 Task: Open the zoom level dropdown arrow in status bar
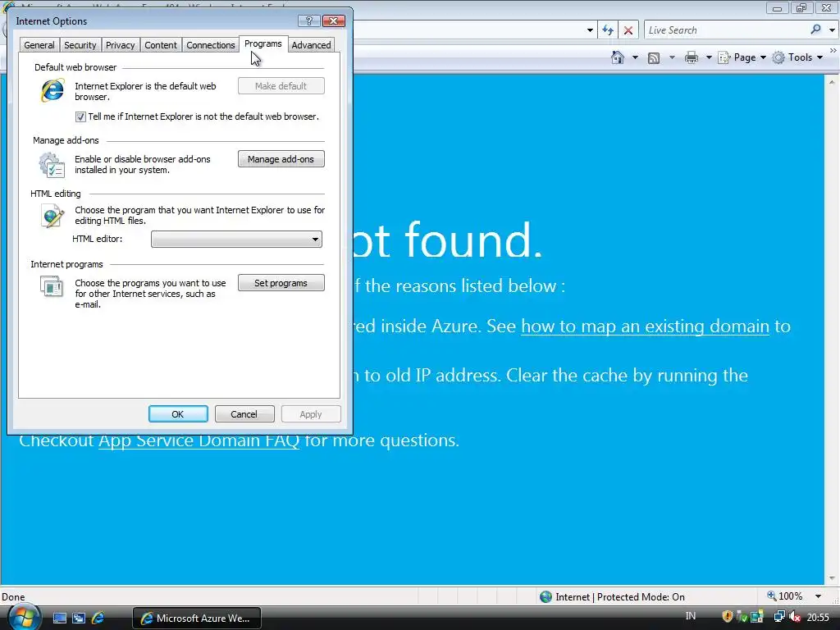tap(818, 596)
